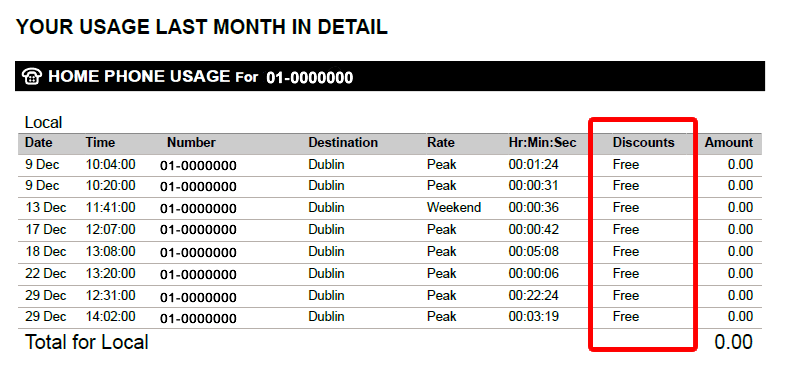Select the 14:02:00 time entry
The width and height of the screenshot is (795, 376).
pyautogui.click(x=111, y=317)
